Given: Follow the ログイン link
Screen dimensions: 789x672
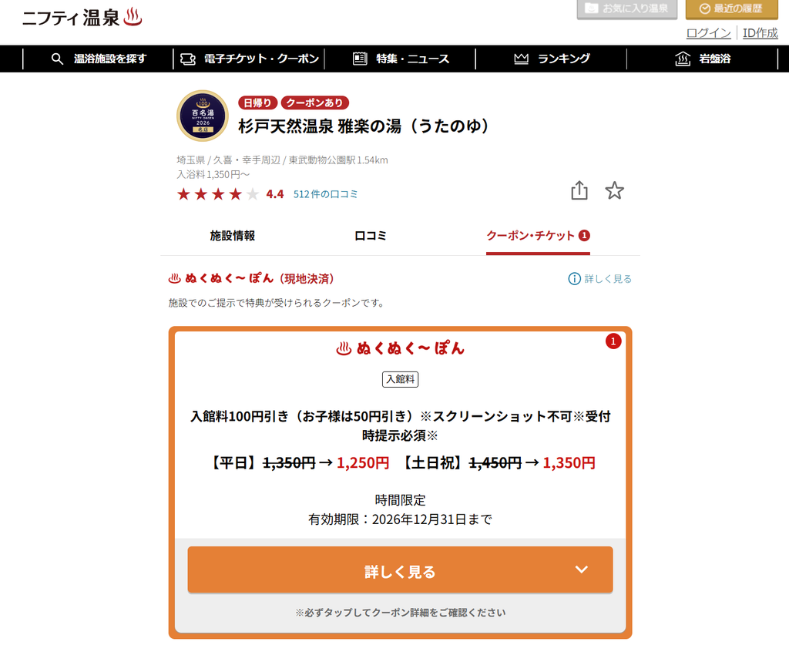Looking at the screenshot, I should tap(709, 33).
